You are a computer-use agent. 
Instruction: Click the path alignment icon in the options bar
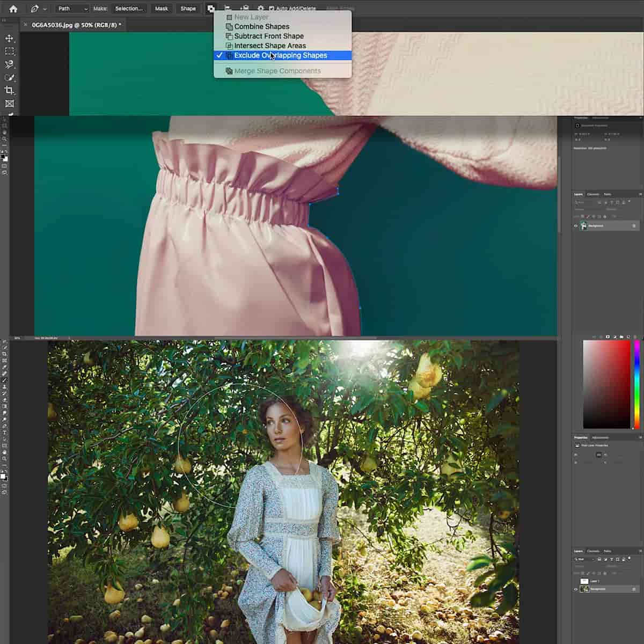pos(227,9)
